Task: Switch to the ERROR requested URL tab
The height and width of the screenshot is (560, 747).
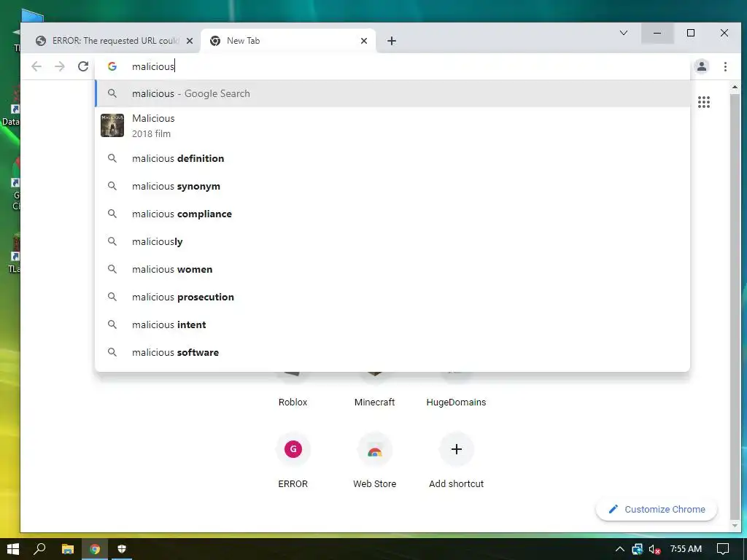Action: click(x=113, y=41)
